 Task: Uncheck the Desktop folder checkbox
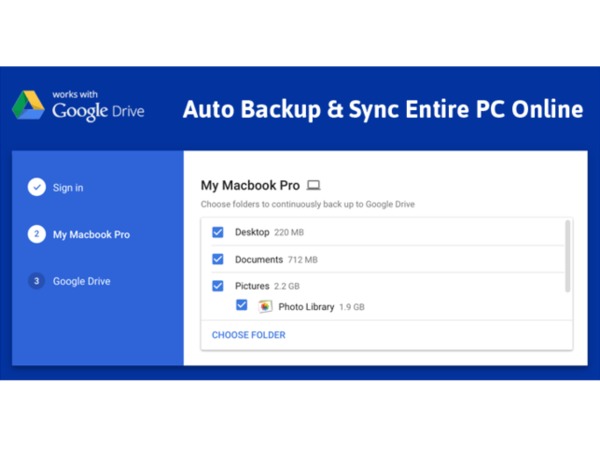tap(218, 232)
